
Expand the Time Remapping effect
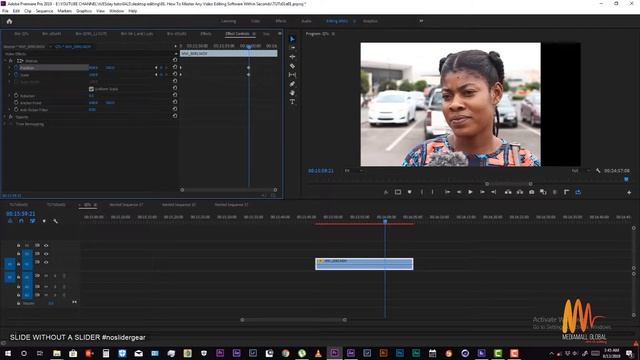[5, 124]
